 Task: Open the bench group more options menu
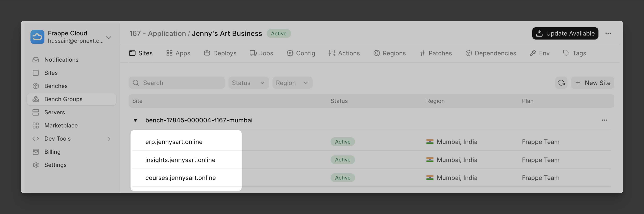(x=608, y=33)
